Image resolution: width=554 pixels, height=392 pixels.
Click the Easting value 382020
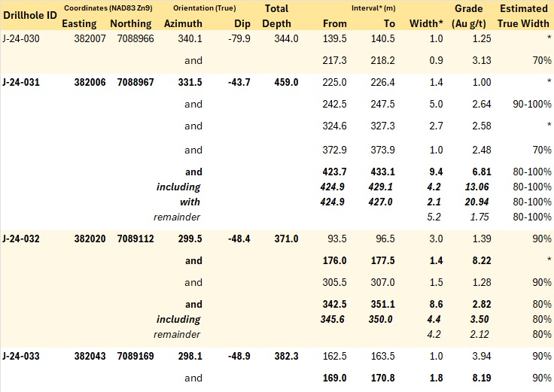(x=90, y=239)
